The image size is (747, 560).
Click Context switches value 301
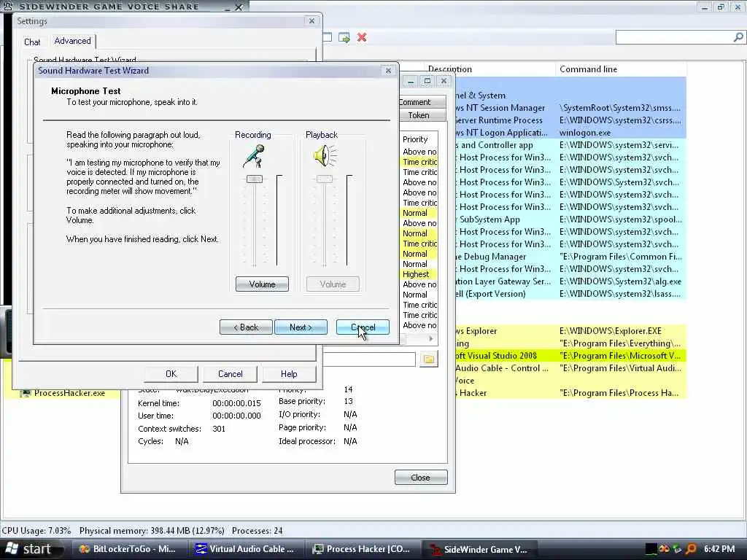219,429
